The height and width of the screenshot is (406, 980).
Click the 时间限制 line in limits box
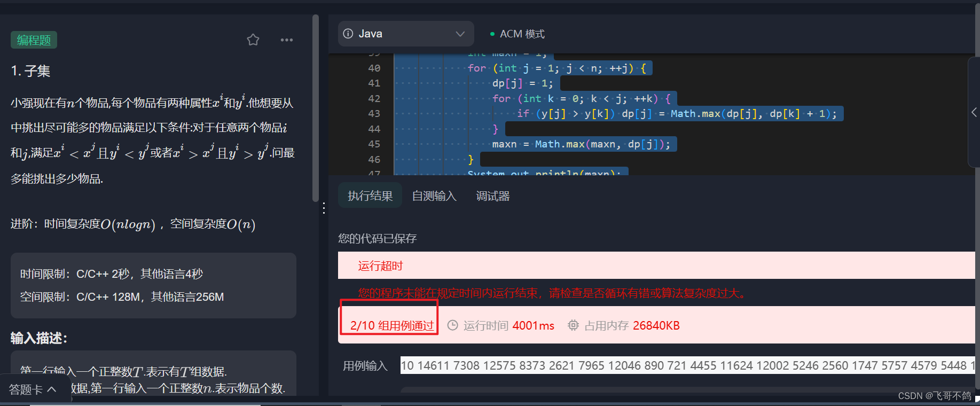pos(112,274)
